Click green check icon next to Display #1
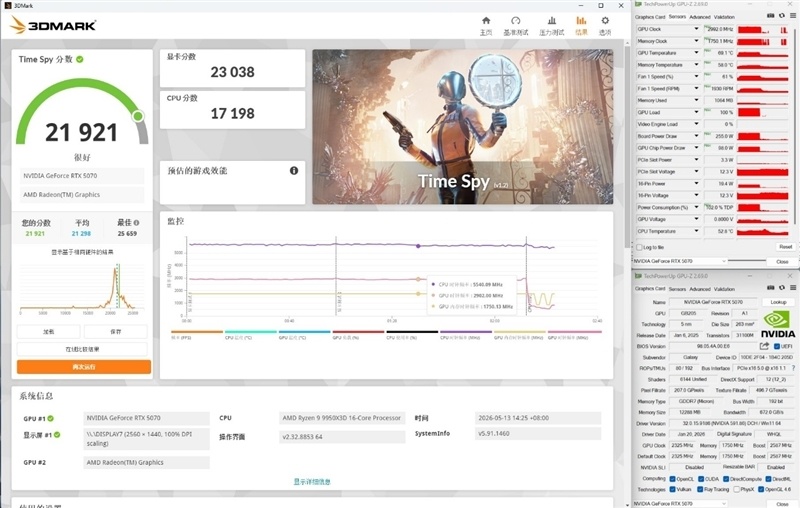 pos(57,435)
